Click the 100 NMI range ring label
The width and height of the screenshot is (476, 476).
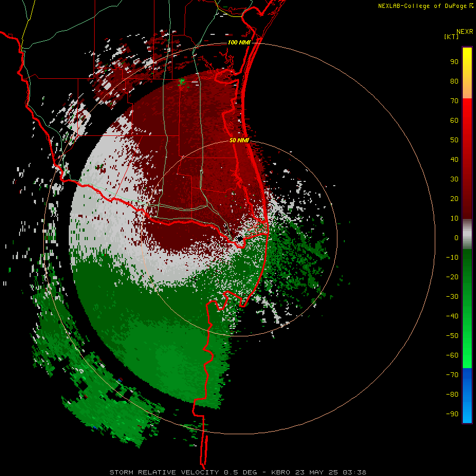239,42
